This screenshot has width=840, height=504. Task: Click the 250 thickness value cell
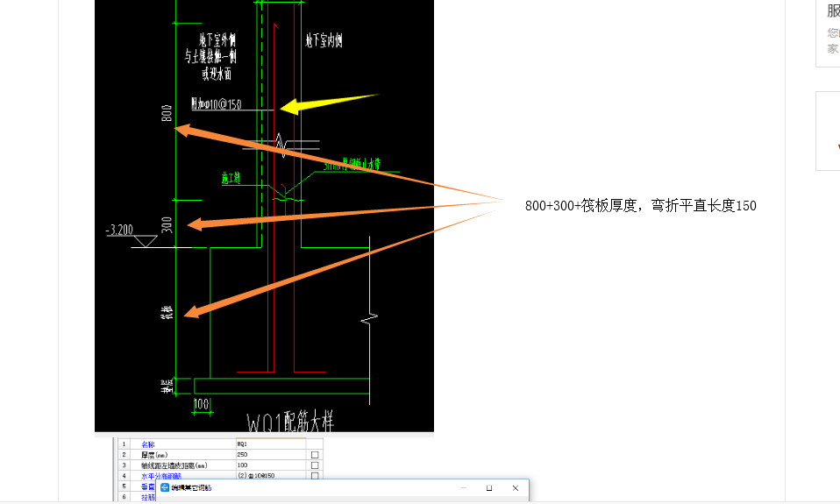(271, 455)
